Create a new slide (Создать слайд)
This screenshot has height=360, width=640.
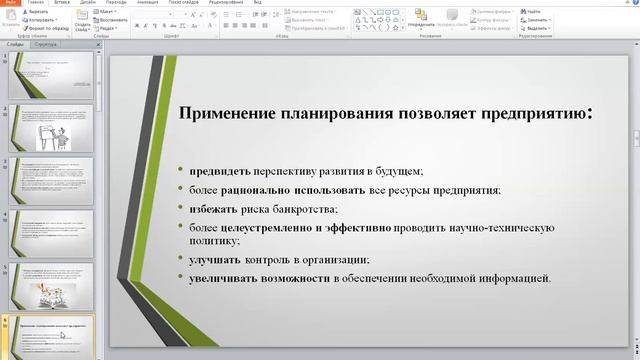click(82, 20)
